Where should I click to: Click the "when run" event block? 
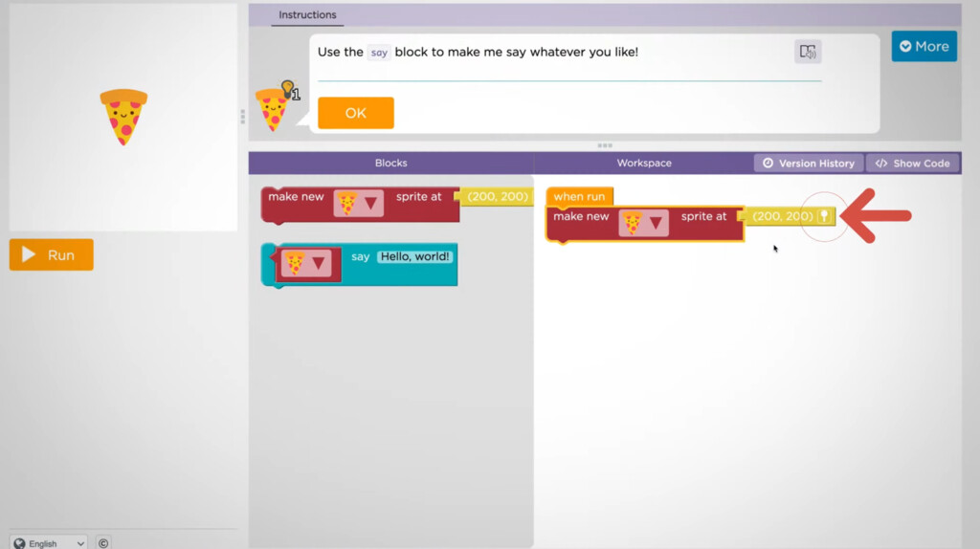[579, 196]
